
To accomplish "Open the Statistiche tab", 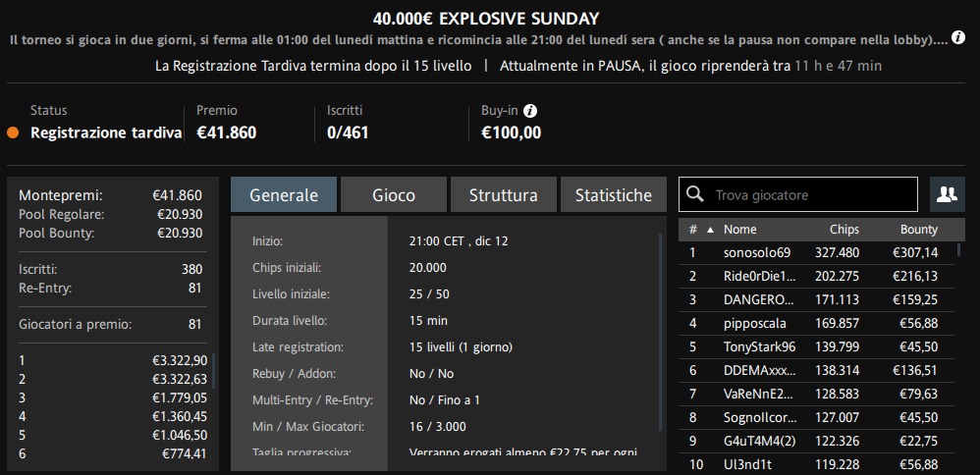I will (x=614, y=195).
